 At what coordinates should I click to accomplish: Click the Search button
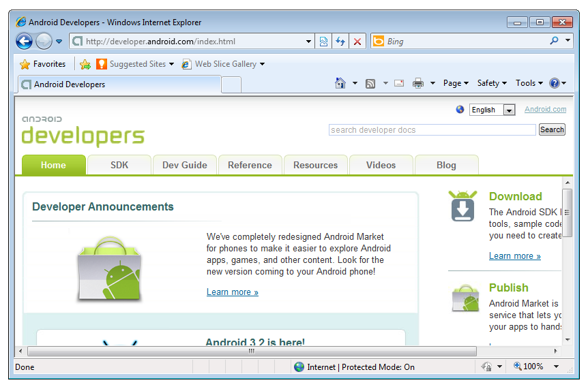(552, 129)
